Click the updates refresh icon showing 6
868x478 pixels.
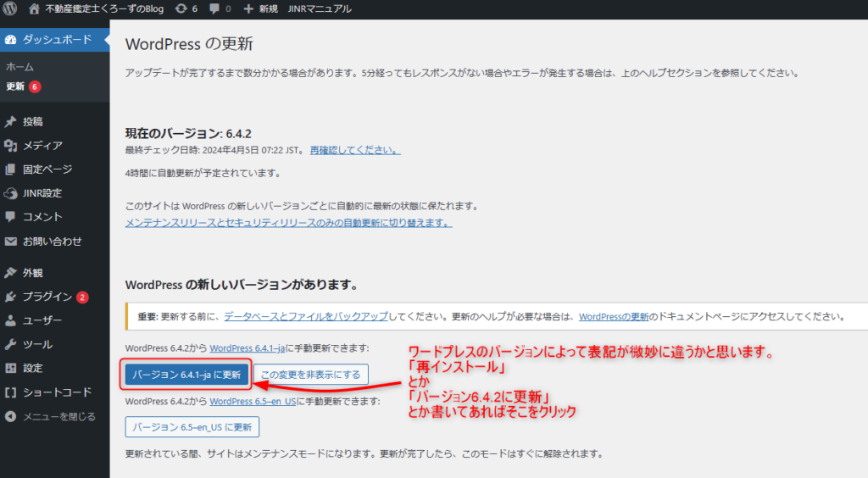click(181, 8)
